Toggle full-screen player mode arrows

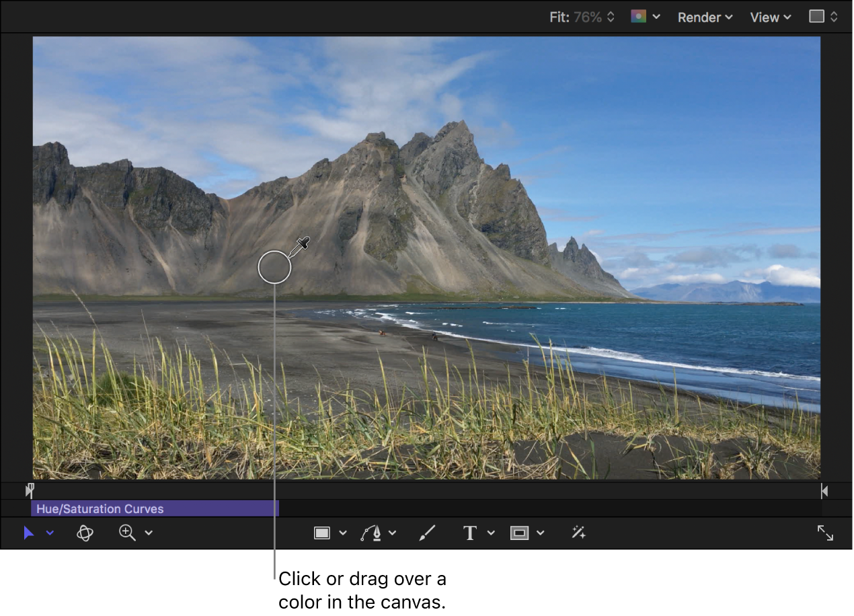coord(825,533)
